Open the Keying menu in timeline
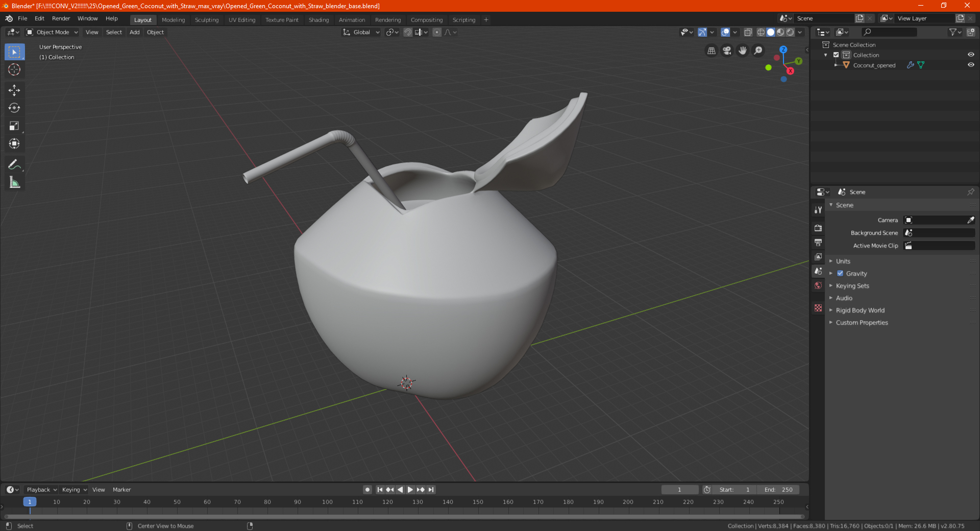Image resolution: width=980 pixels, height=531 pixels. tap(74, 490)
